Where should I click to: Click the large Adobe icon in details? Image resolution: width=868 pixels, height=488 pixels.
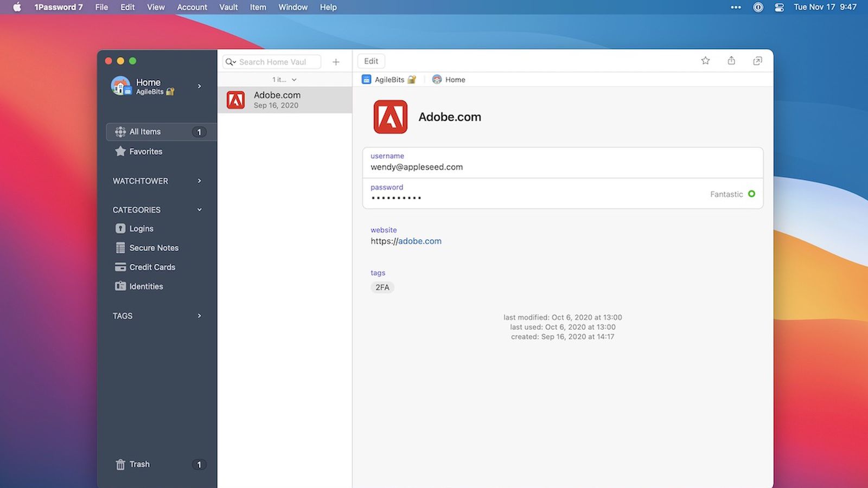coord(390,117)
